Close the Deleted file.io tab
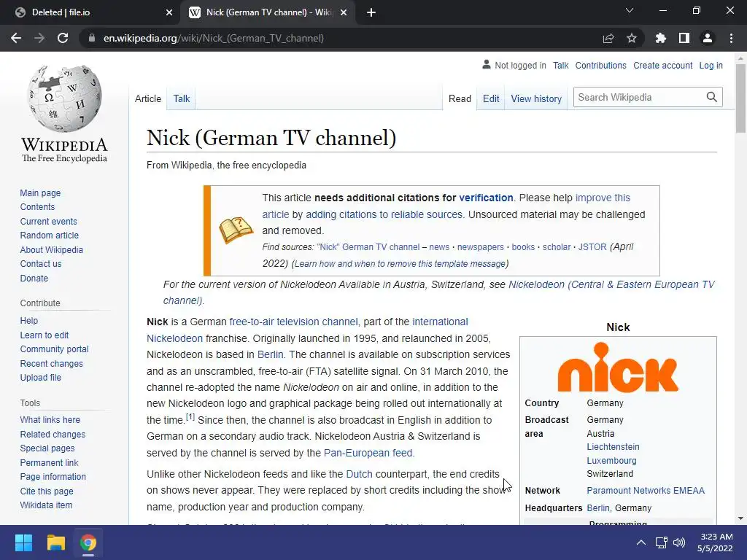Viewport: 747px width, 560px height. pos(169,12)
